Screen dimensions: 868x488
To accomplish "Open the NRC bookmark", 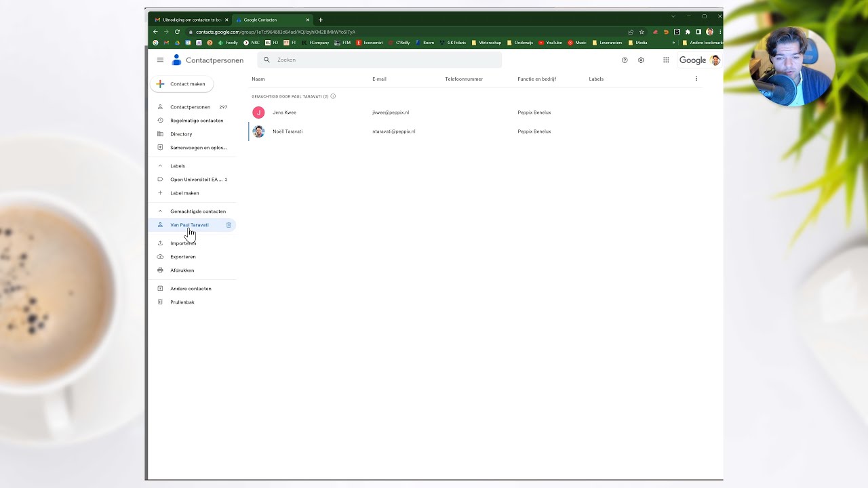I will [251, 43].
